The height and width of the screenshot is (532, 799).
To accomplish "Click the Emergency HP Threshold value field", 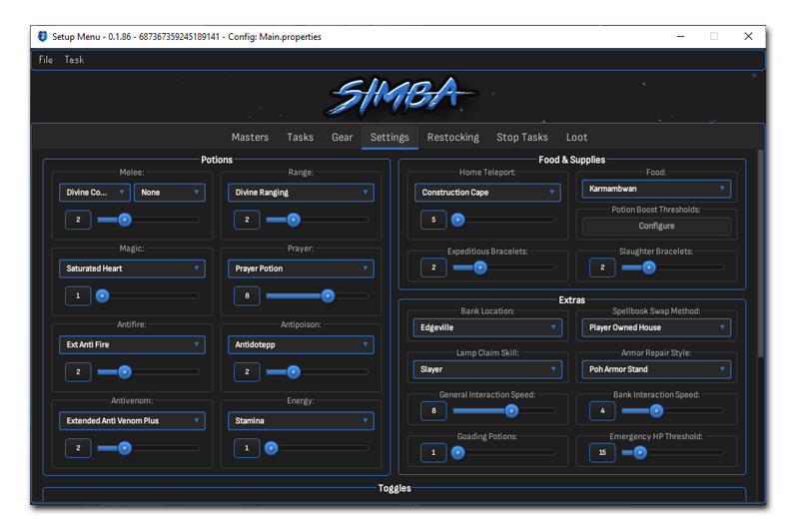I will pos(601,453).
